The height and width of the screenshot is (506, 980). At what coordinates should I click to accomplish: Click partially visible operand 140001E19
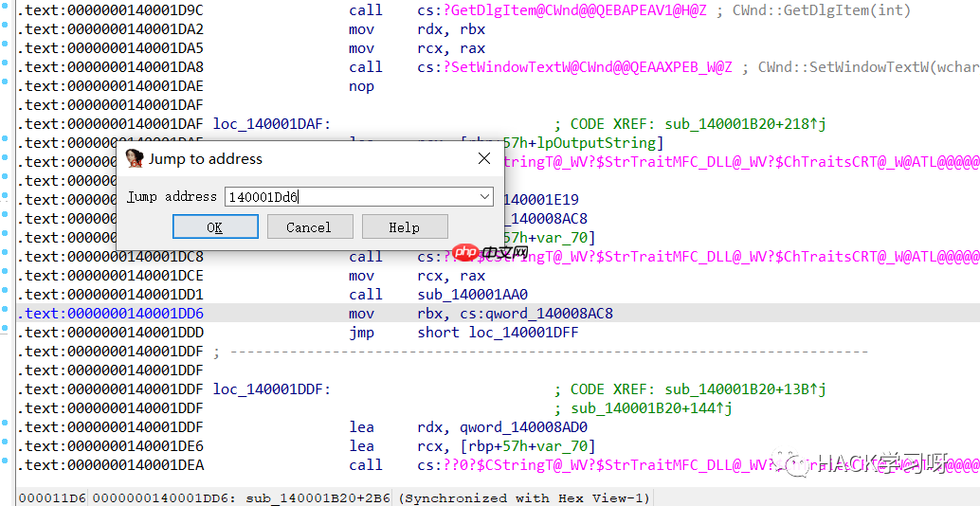pos(541,200)
